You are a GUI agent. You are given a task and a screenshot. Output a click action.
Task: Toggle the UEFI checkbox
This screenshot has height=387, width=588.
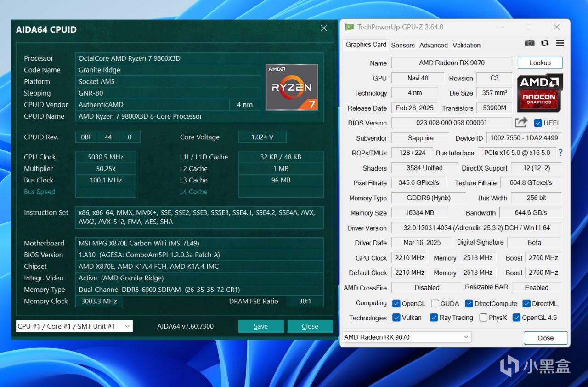[538, 123]
